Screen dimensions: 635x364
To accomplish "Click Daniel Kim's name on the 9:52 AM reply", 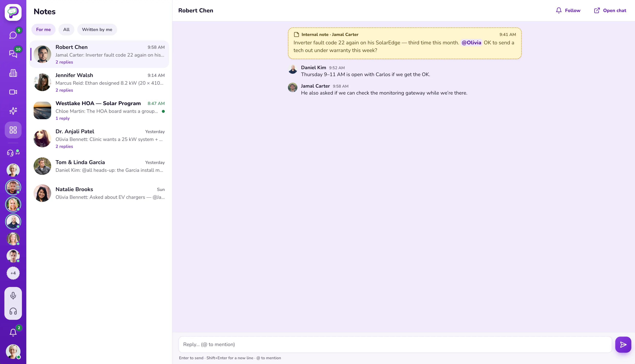I will pyautogui.click(x=313, y=68).
